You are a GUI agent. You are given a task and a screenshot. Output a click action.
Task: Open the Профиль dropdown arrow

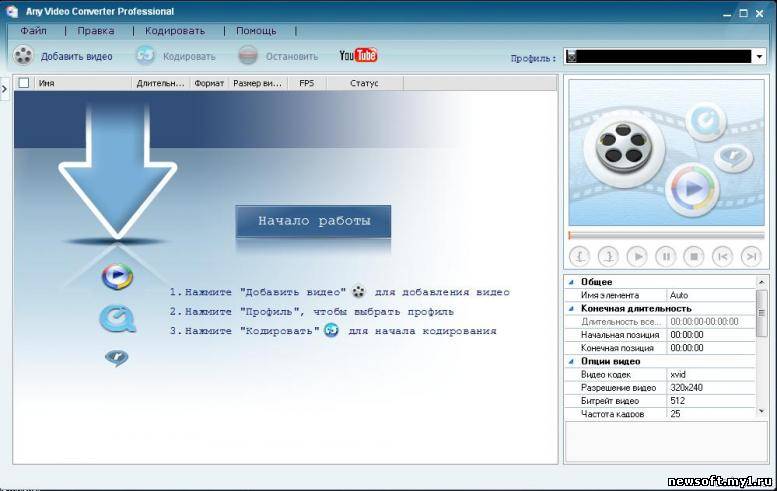click(759, 56)
